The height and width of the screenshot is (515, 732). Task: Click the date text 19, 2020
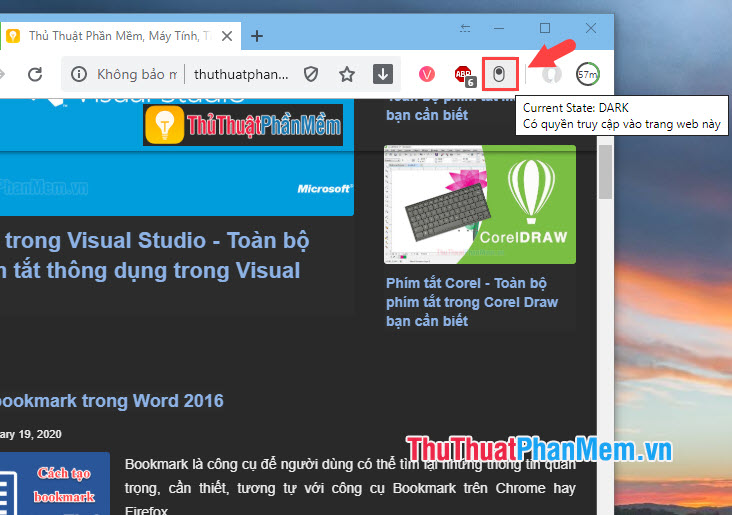click(40, 434)
